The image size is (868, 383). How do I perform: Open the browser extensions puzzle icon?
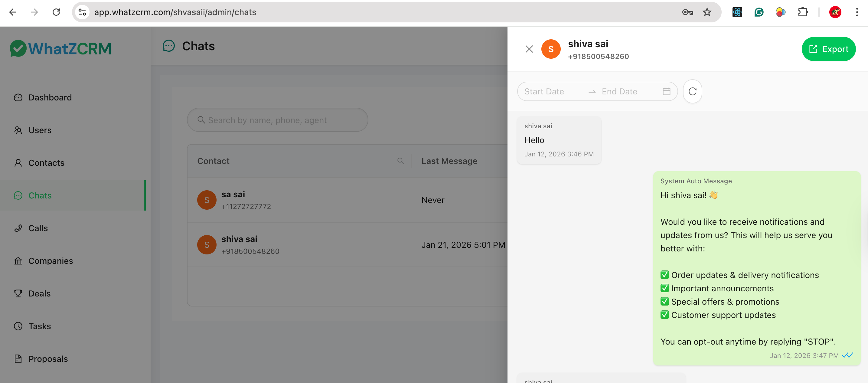tap(803, 12)
